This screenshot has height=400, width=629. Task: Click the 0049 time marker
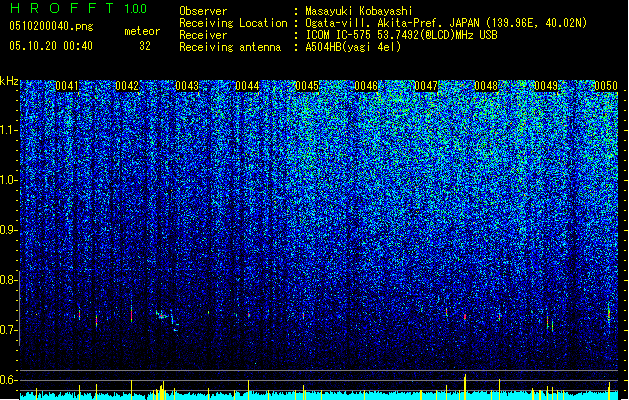pos(546,86)
